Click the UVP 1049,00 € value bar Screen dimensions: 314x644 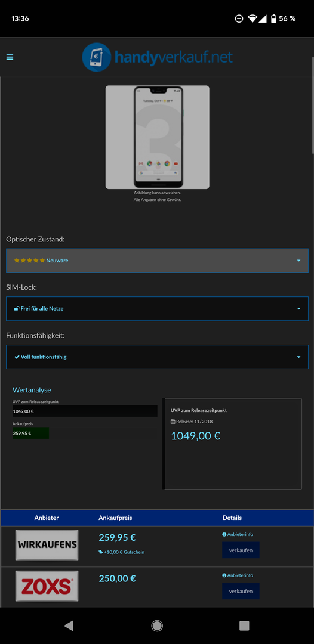coord(85,411)
